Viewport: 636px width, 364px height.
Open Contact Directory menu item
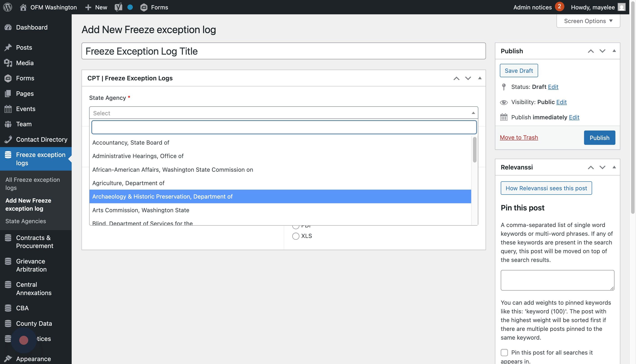(41, 139)
